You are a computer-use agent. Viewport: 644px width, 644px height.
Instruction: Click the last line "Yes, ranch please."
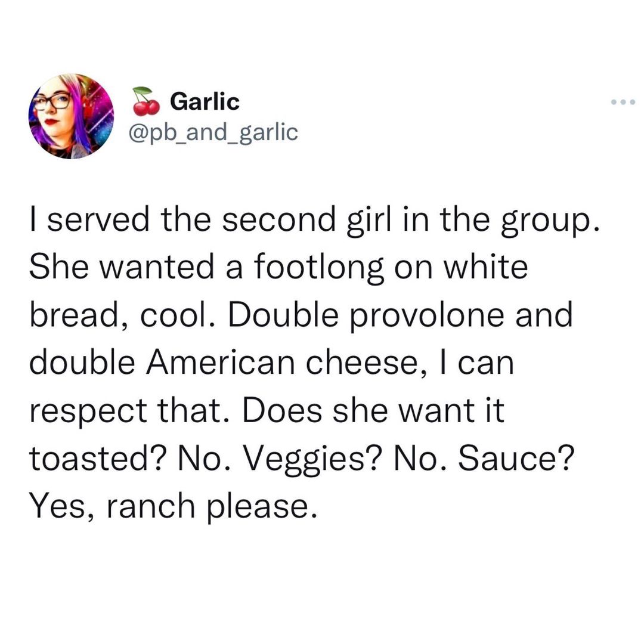pyautogui.click(x=169, y=506)
